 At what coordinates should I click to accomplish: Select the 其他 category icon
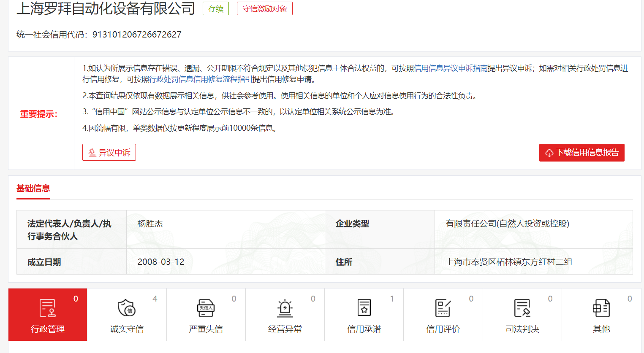click(601, 308)
